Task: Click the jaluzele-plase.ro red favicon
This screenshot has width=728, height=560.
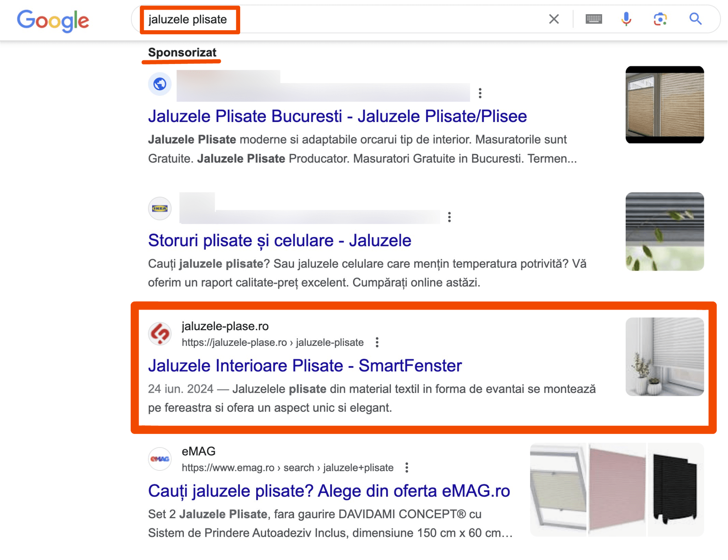Action: tap(160, 334)
